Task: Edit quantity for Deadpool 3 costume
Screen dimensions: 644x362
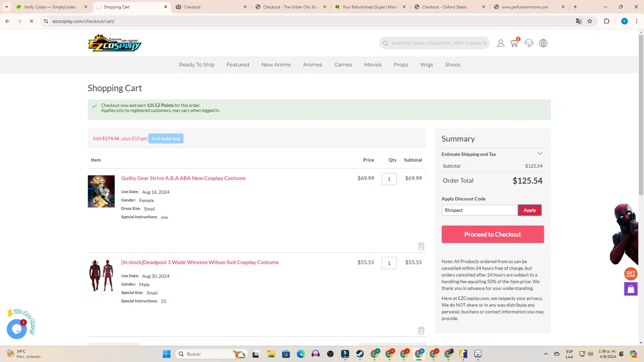Action: [389, 263]
